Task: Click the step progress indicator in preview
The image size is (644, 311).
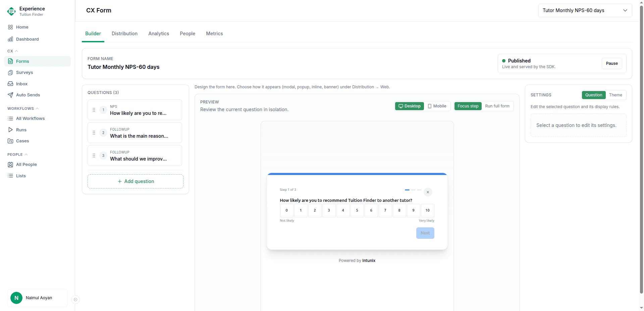Action: [413, 190]
